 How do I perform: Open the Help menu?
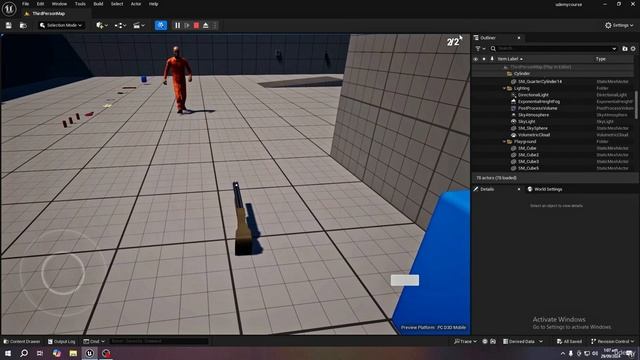[153, 4]
